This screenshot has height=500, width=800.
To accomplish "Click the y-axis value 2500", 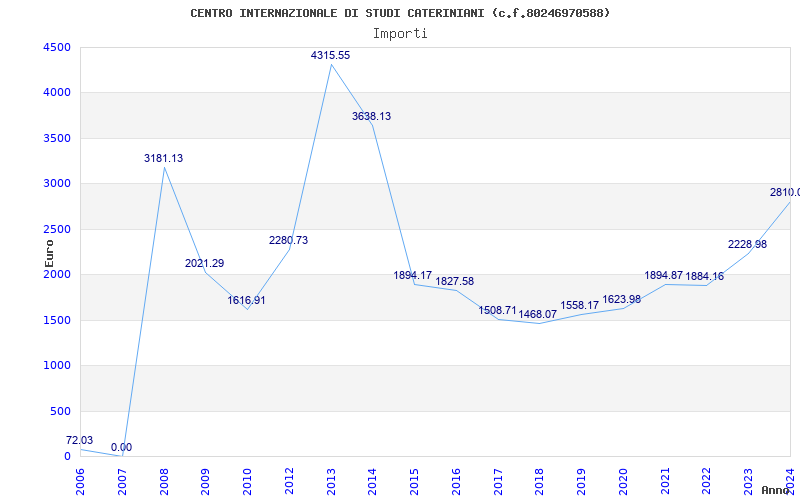I will 57,229.
